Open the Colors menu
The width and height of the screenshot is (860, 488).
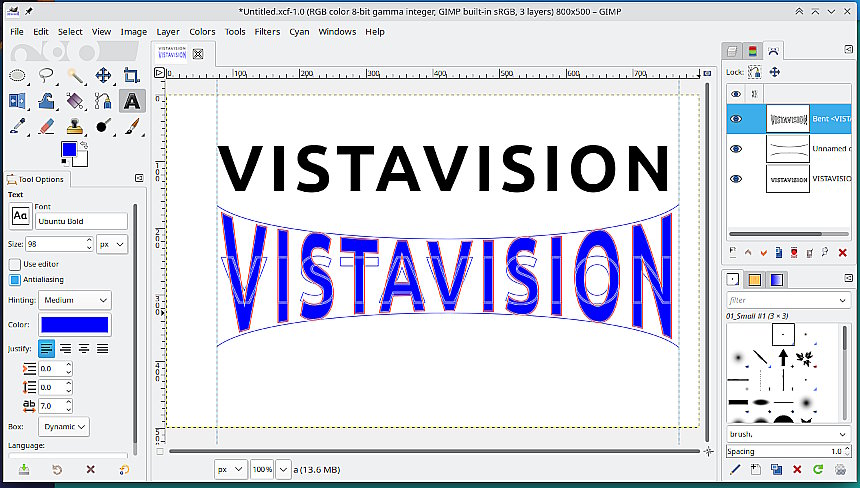click(x=202, y=32)
